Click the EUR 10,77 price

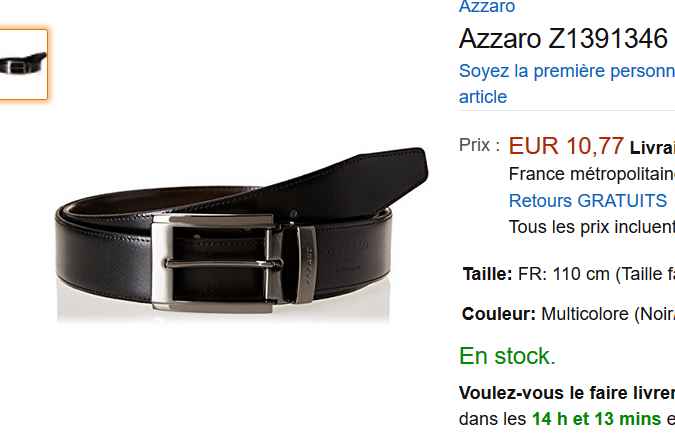(566, 146)
